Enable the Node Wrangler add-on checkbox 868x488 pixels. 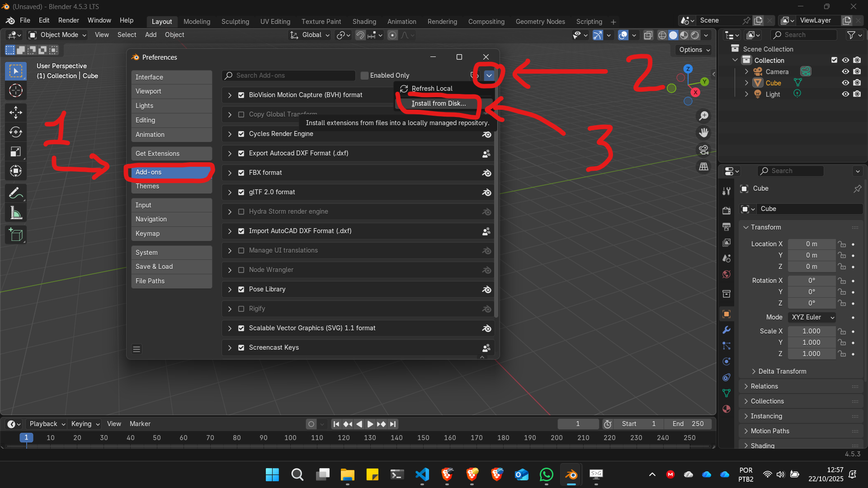click(x=241, y=270)
